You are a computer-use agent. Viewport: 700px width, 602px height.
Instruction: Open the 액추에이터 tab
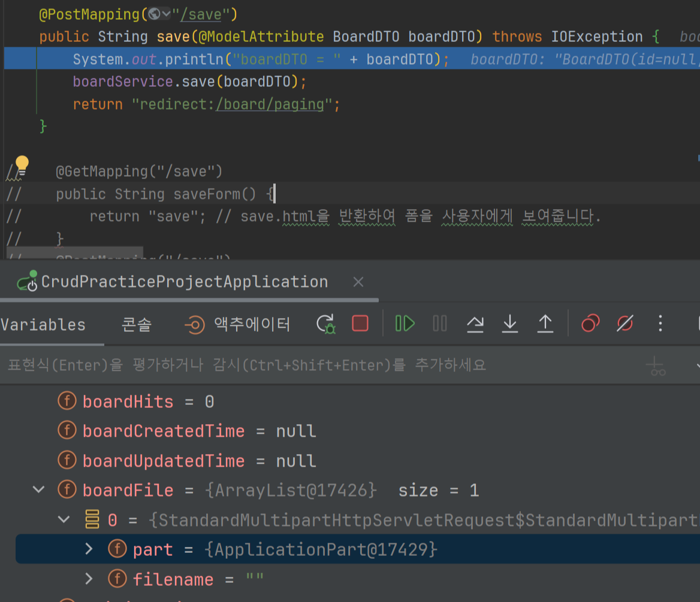click(x=252, y=324)
